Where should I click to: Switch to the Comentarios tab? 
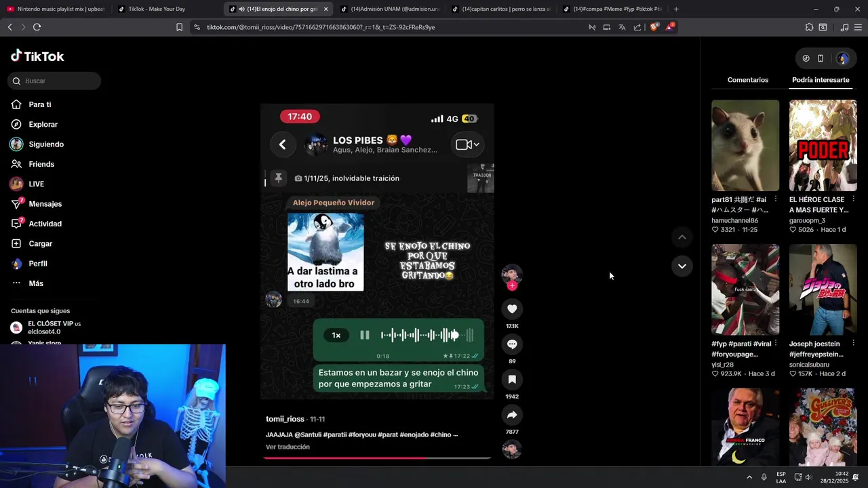tap(748, 80)
